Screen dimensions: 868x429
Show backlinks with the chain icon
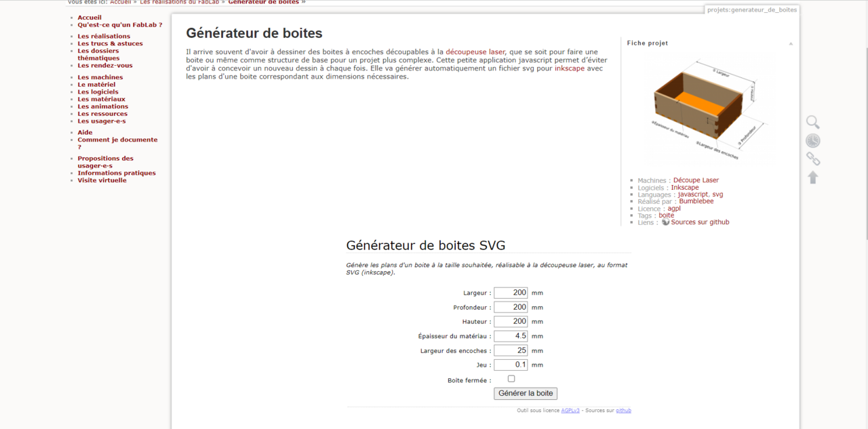[812, 159]
